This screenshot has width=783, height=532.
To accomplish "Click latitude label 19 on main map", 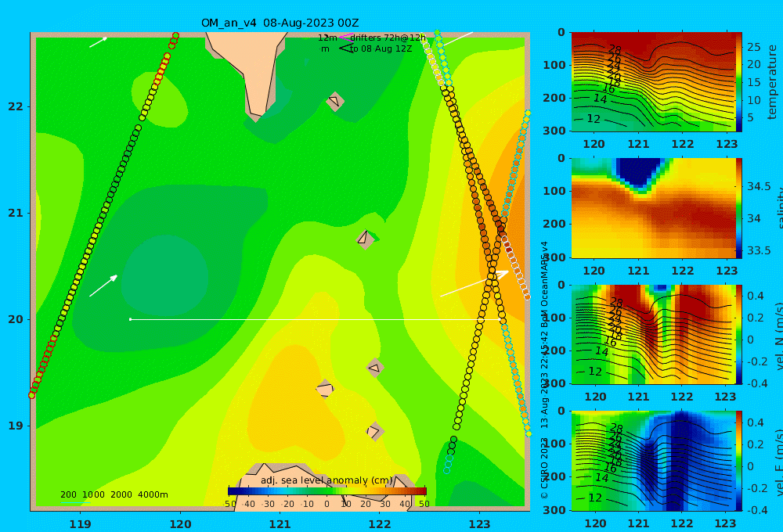I will [16, 426].
